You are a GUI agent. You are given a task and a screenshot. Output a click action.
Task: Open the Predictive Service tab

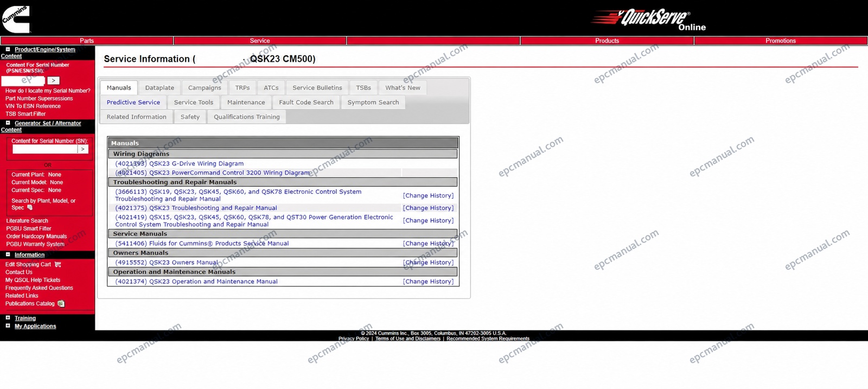133,102
